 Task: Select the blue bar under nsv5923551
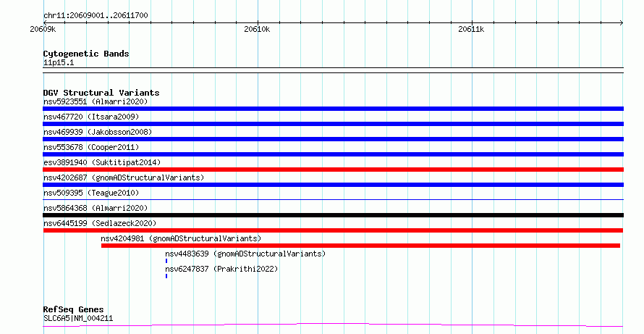(333, 109)
